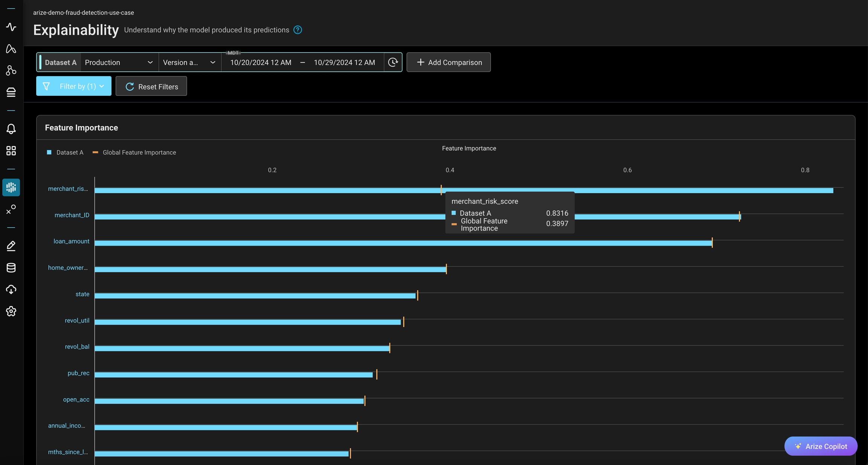Open the Filter by (1) dropdown
Image resolution: width=868 pixels, height=465 pixels.
74,86
